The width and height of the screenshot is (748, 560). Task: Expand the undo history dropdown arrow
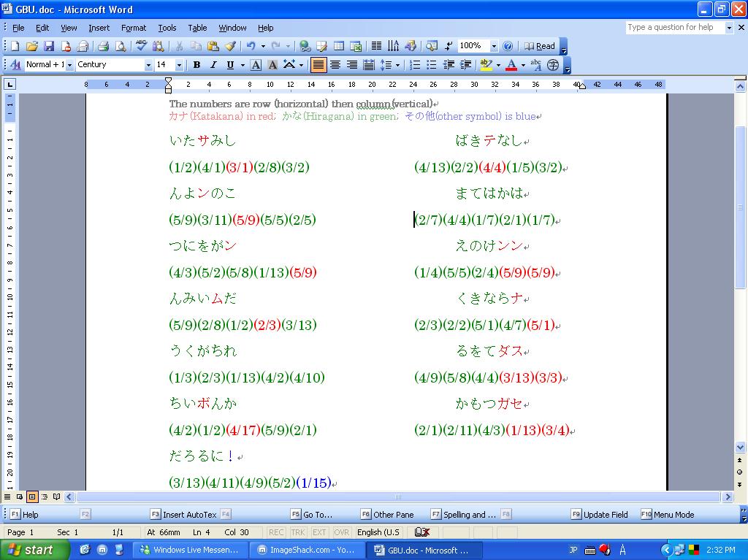tap(263, 46)
